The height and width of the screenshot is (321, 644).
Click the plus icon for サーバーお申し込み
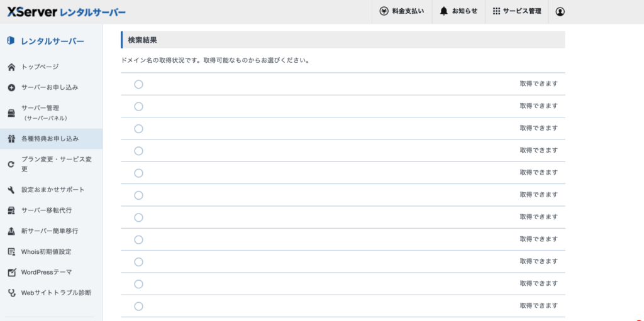[11, 87]
